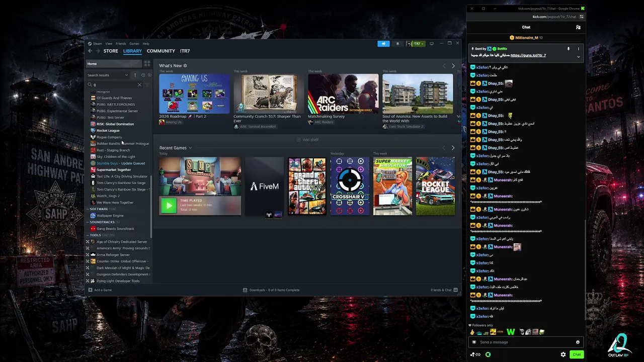
Task: Open Chrome site info icon in address bar
Action: click(582, 17)
